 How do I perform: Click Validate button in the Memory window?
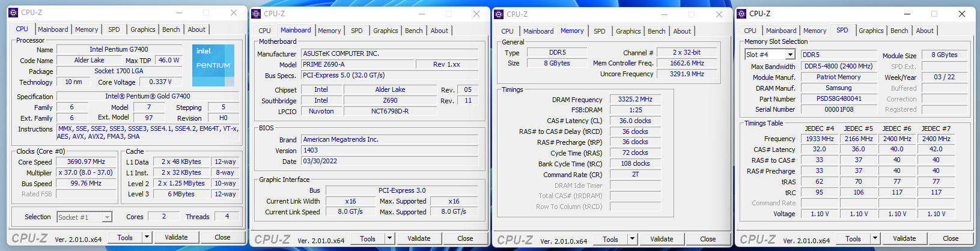click(662, 239)
